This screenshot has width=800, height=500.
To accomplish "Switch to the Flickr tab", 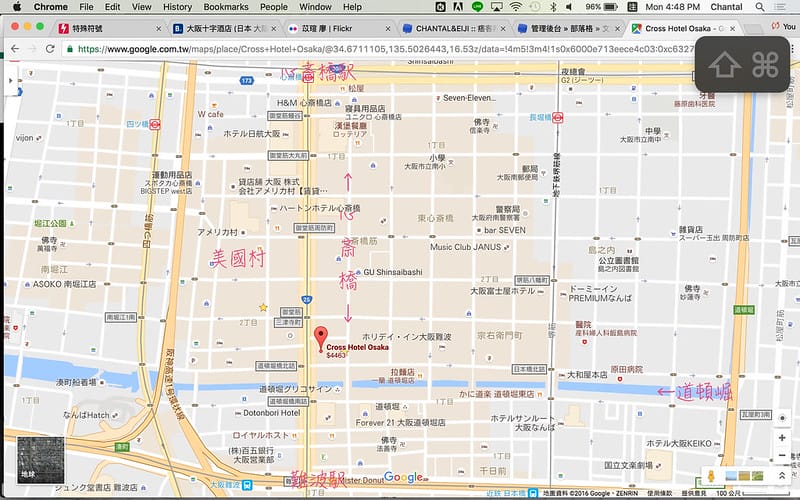I will pyautogui.click(x=339, y=29).
